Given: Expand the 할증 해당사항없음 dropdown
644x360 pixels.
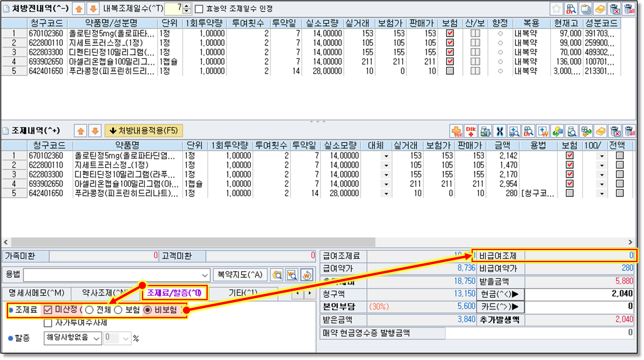Looking at the screenshot, I should click(96, 338).
